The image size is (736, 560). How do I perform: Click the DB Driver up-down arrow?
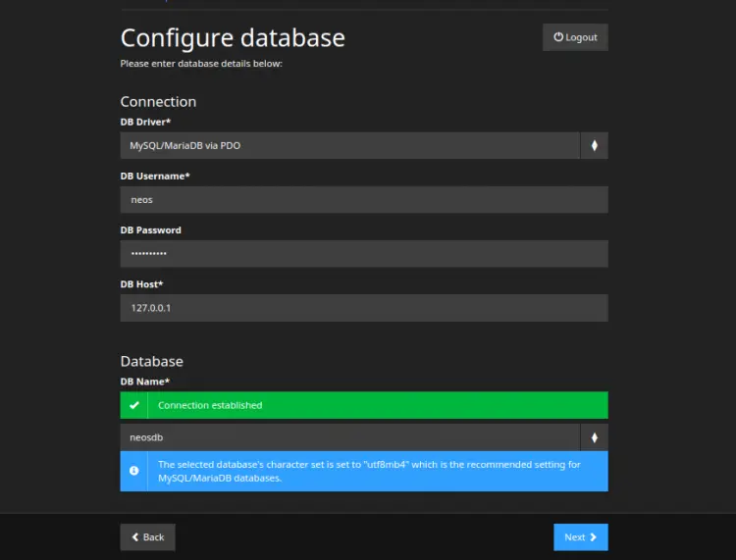(594, 146)
